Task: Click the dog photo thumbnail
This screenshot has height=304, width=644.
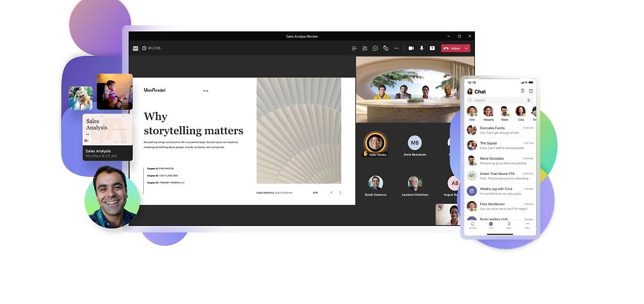Action: click(81, 98)
